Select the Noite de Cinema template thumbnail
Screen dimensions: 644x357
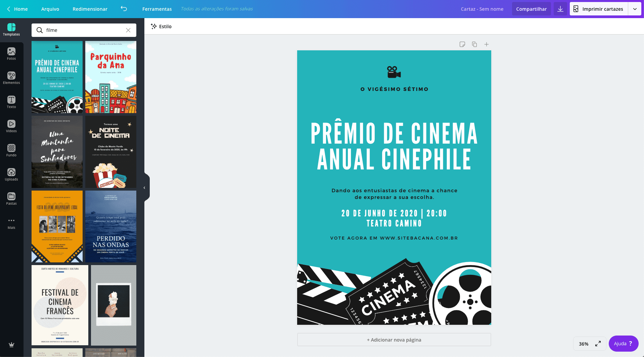point(110,152)
